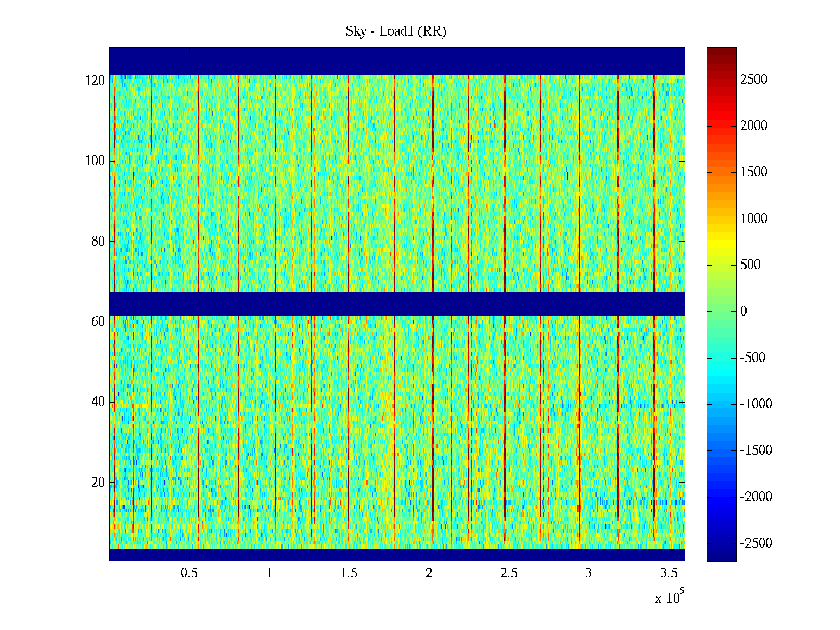The image size is (840, 630).
Task: Click the dark red top of the colorbar
Action: pos(721,52)
